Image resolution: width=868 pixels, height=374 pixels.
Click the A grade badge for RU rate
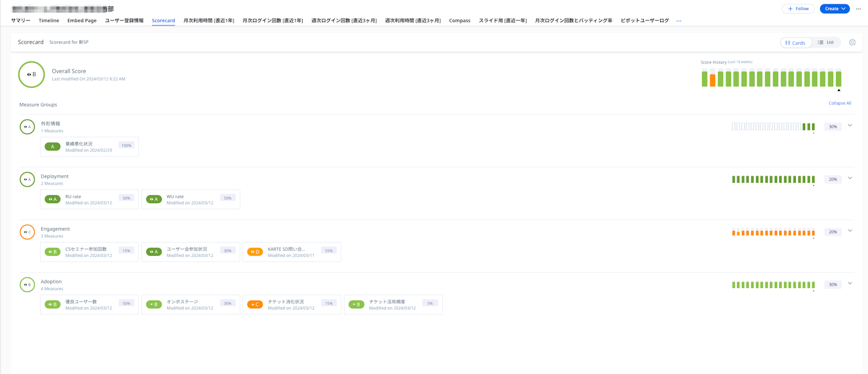tap(52, 199)
